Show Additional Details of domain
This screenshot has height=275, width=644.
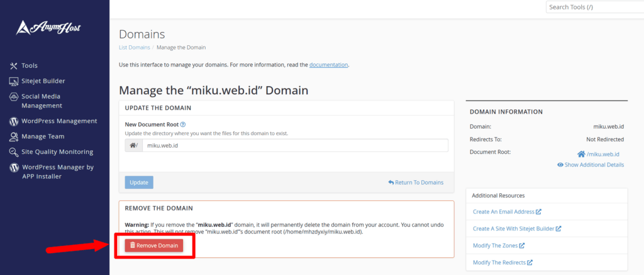click(591, 164)
